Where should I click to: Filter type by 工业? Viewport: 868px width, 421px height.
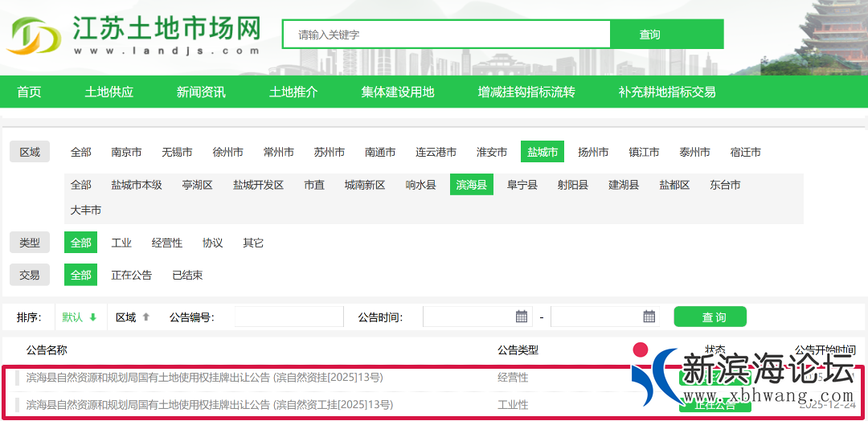(x=121, y=243)
